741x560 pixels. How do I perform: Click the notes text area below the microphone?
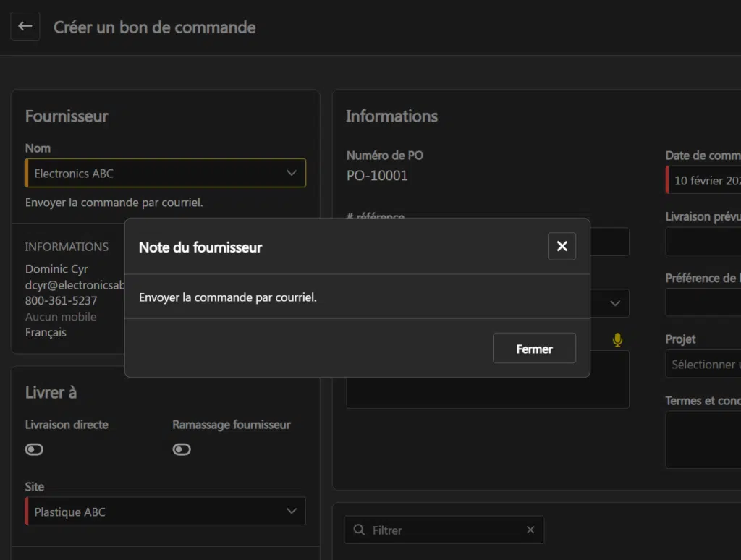pyautogui.click(x=487, y=392)
